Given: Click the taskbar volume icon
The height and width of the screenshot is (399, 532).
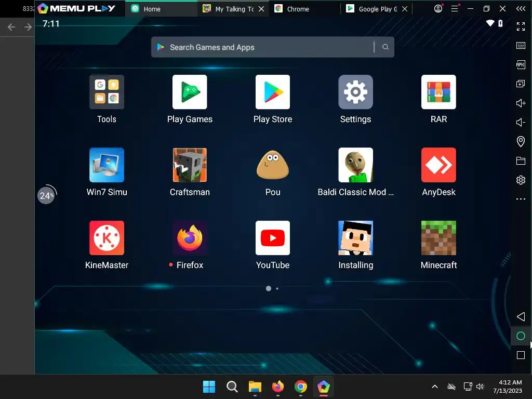Looking at the screenshot, I should pyautogui.click(x=480, y=387).
